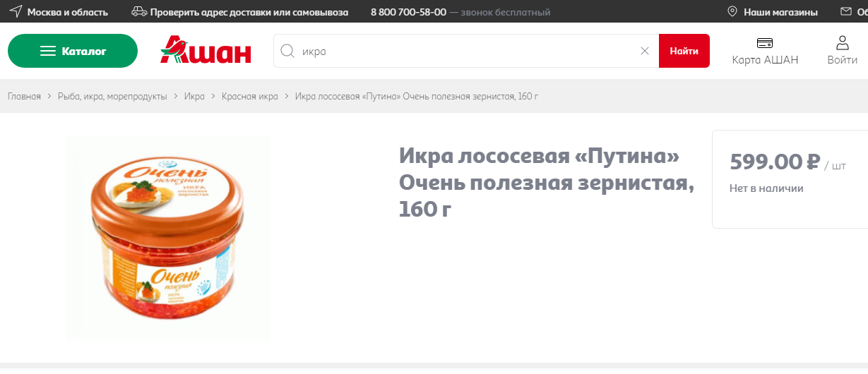
Task: Click the Войти login link
Action: [x=843, y=60]
